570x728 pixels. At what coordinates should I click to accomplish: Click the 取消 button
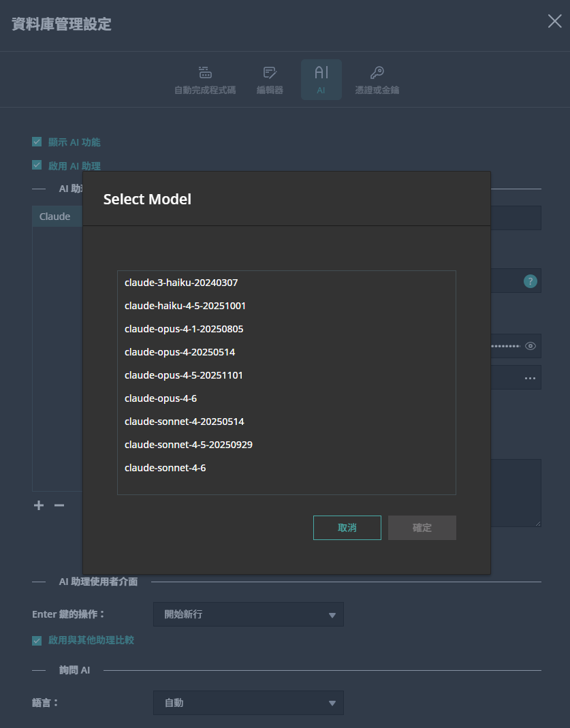(347, 527)
